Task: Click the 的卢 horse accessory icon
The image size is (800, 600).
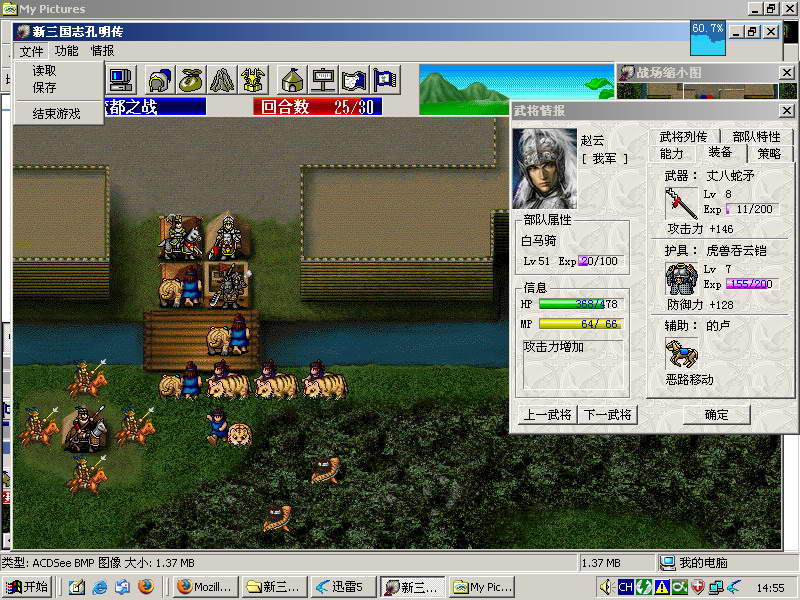Action: (x=681, y=354)
